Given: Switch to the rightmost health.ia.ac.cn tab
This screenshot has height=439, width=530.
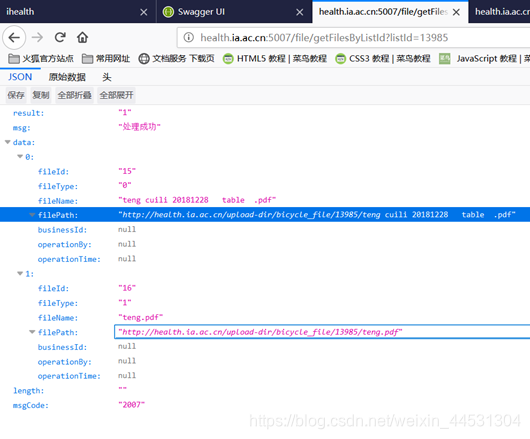Looking at the screenshot, I should [500, 12].
